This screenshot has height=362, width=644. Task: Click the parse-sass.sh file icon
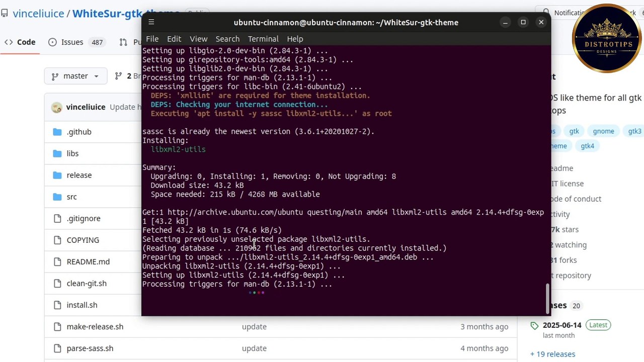[x=57, y=348]
